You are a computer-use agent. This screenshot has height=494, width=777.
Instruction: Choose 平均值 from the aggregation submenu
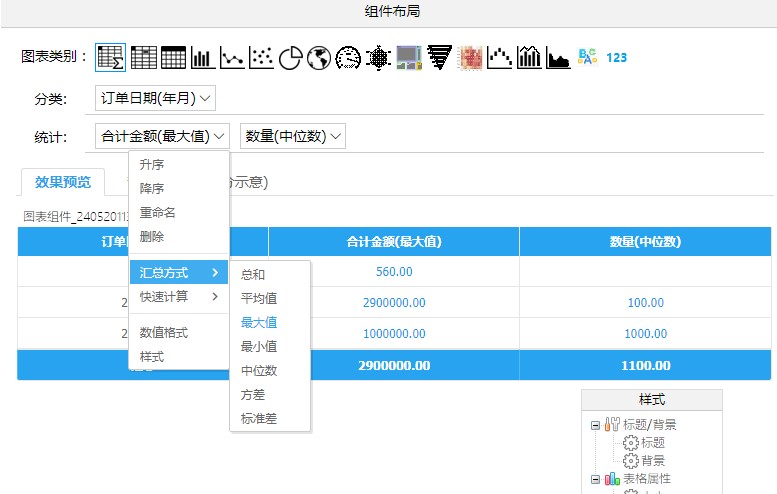click(x=259, y=298)
